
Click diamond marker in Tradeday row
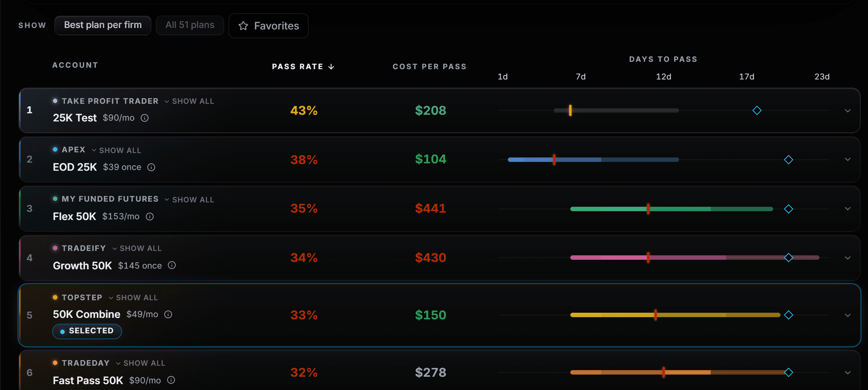tap(789, 372)
